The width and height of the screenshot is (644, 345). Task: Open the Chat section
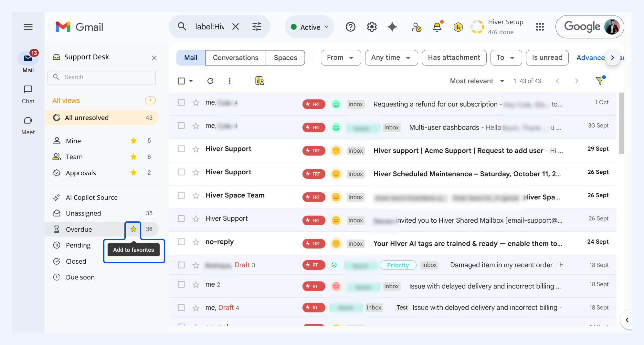tap(28, 95)
